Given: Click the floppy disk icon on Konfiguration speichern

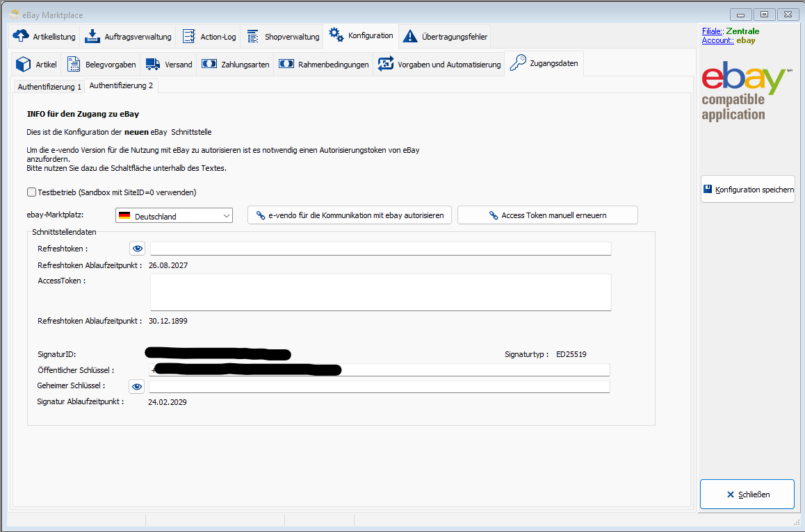Looking at the screenshot, I should click(708, 189).
